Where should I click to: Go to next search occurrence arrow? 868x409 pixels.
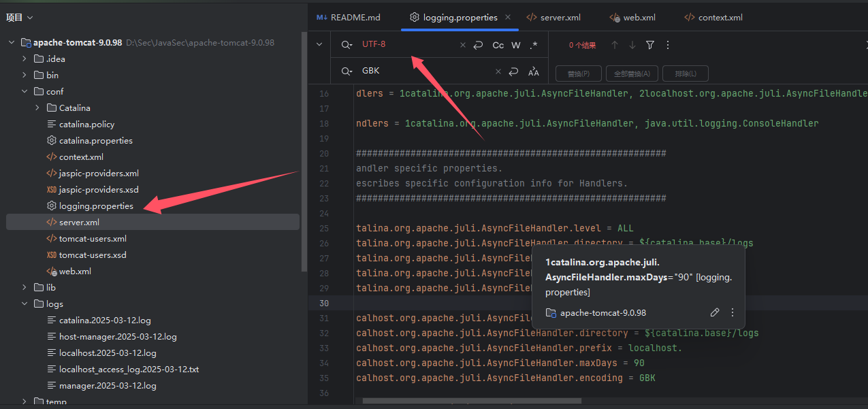pyautogui.click(x=632, y=45)
